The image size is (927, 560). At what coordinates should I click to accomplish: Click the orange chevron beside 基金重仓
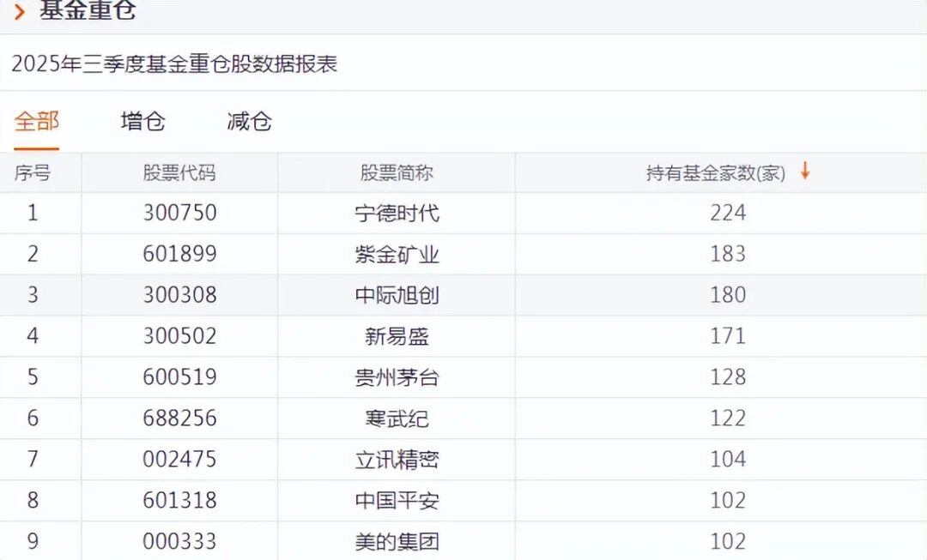[x=19, y=11]
